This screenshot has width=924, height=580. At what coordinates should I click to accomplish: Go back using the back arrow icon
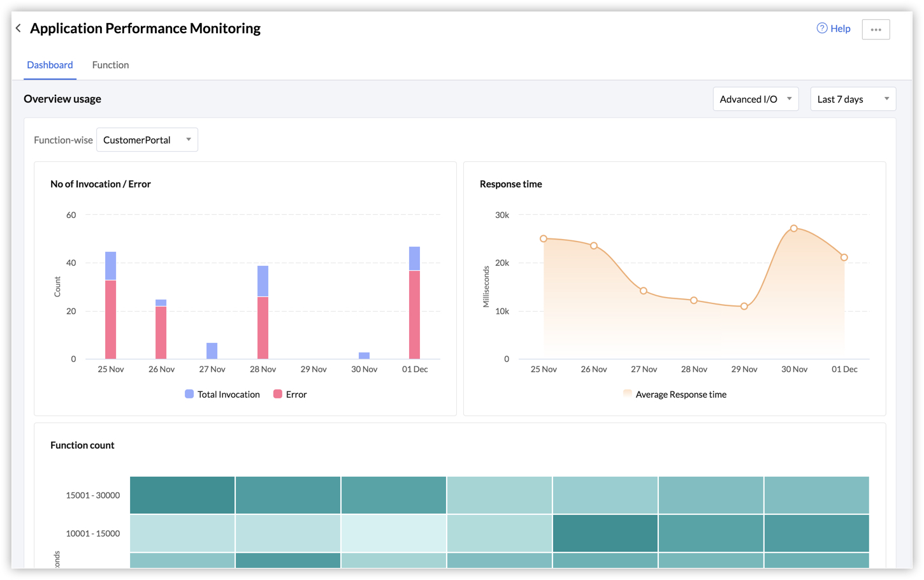(18, 28)
